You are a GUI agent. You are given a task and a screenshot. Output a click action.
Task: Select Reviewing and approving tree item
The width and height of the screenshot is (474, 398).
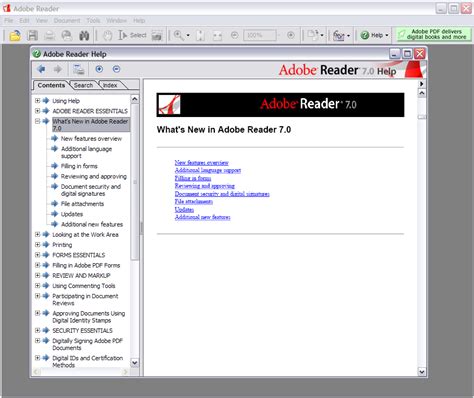click(x=94, y=176)
